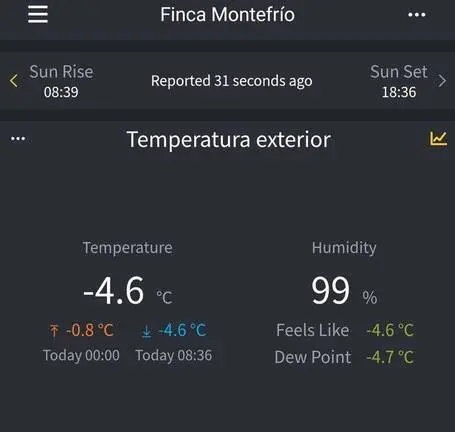Click the orange high temperature arrow icon

click(54, 331)
